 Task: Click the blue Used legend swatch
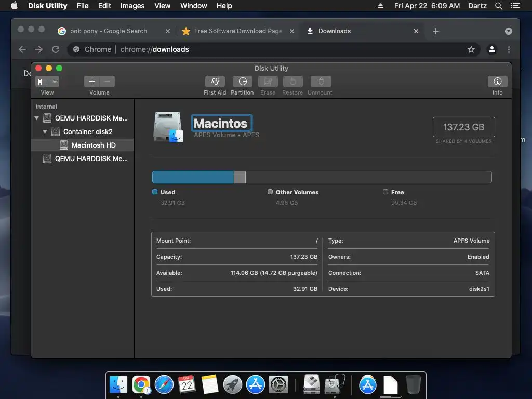tap(155, 192)
